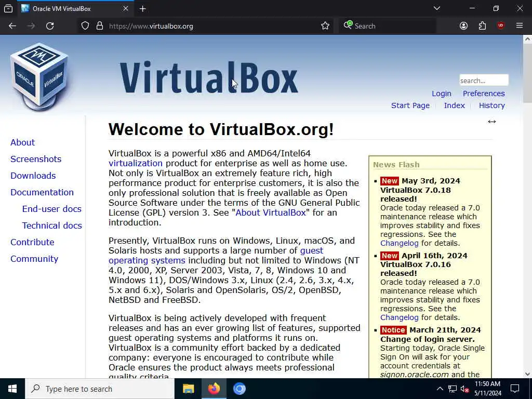
Task: Click the 'Welcome to VirtualBox.org!' heading
Action: point(221,129)
